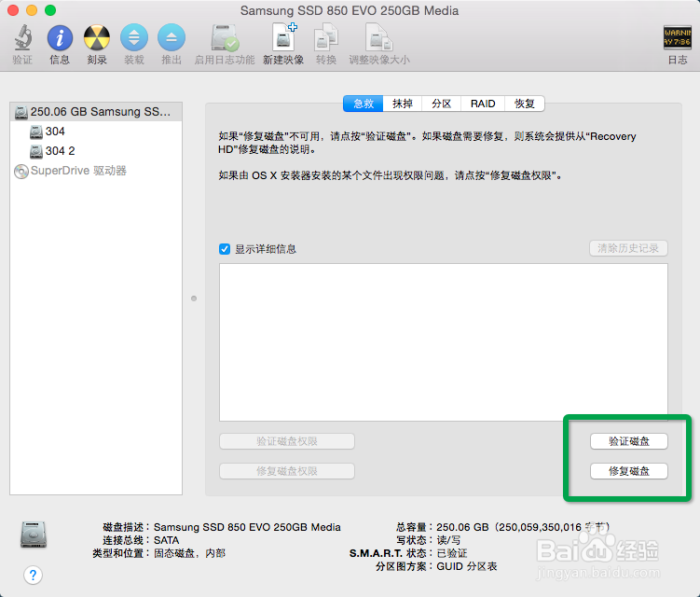Click inside the empty details log area
The width and height of the screenshot is (700, 597).
[444, 342]
